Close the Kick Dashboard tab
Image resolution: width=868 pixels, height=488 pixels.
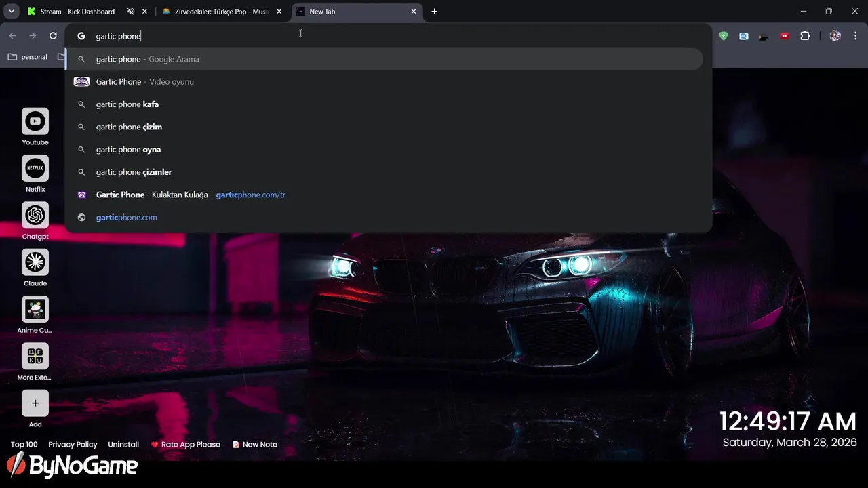pos(144,12)
